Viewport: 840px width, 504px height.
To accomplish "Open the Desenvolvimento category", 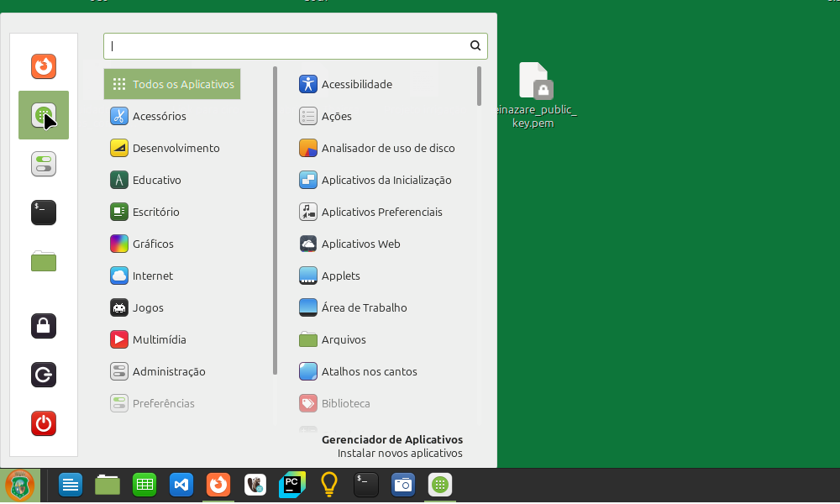I will click(176, 148).
